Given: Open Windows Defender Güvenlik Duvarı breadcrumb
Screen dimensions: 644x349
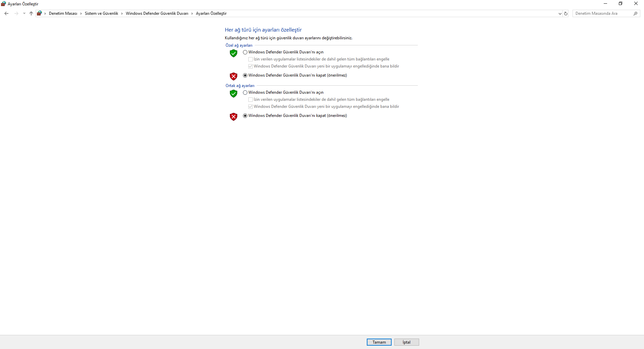Looking at the screenshot, I should [157, 13].
